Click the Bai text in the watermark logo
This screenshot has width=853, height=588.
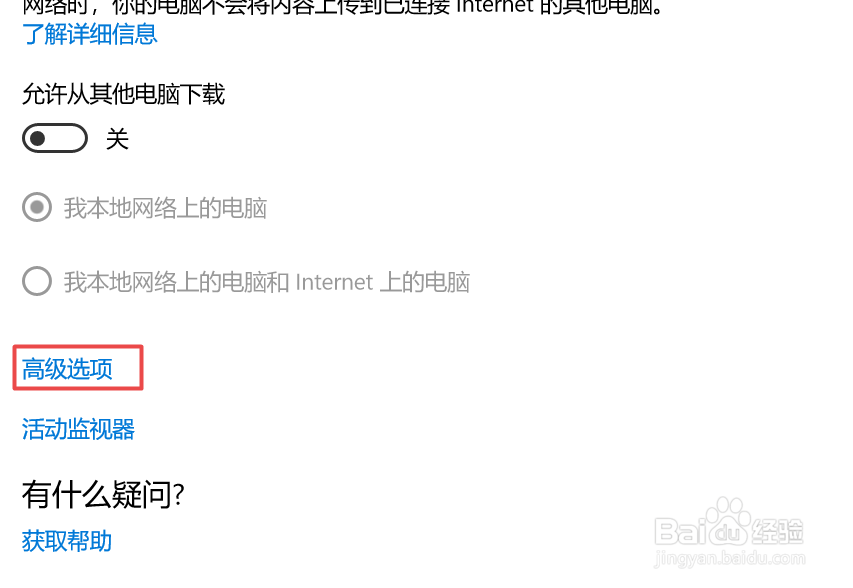(680, 531)
